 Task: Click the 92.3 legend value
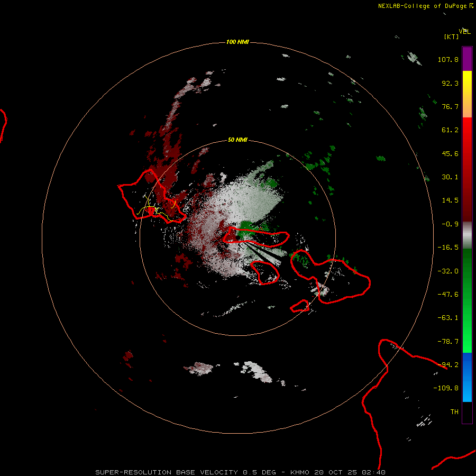coord(450,83)
